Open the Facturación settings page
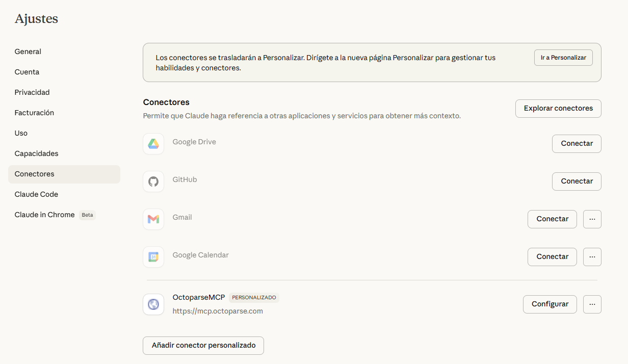The width and height of the screenshot is (628, 364). pyautogui.click(x=34, y=113)
